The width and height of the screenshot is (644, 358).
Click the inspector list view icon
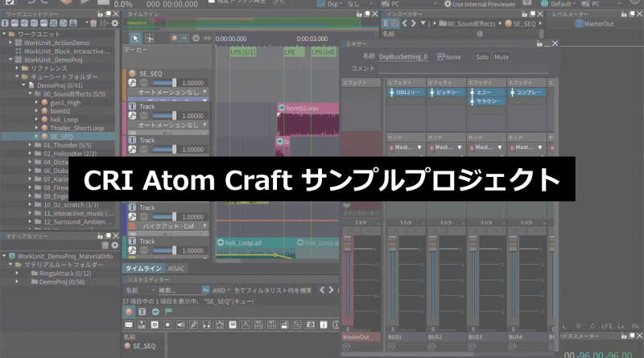(386, 23)
